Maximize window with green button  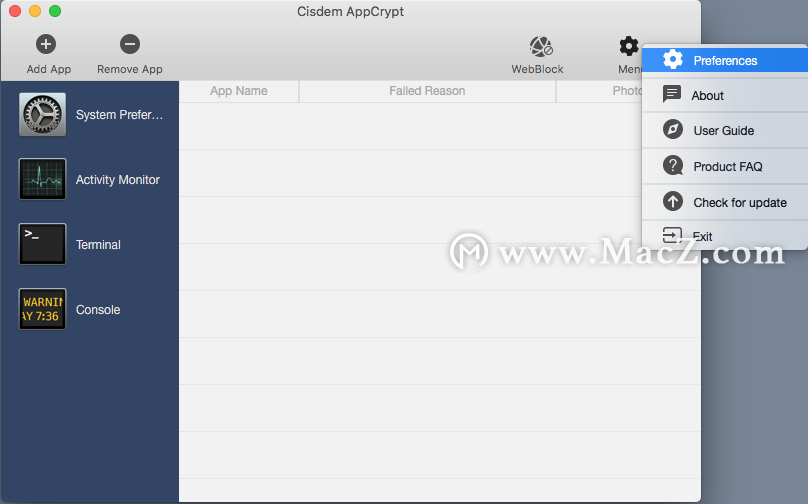55,11
